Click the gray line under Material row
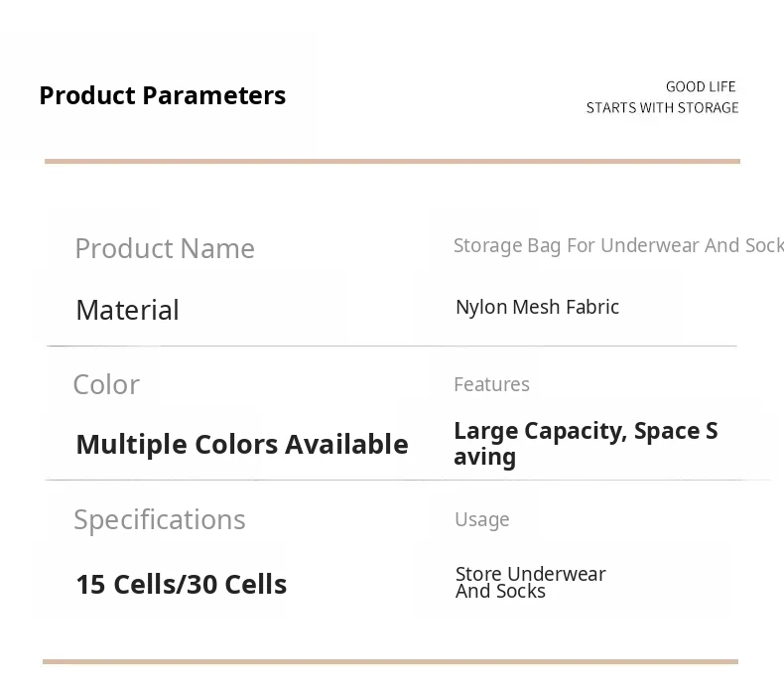The height and width of the screenshot is (695, 784). coord(392,346)
